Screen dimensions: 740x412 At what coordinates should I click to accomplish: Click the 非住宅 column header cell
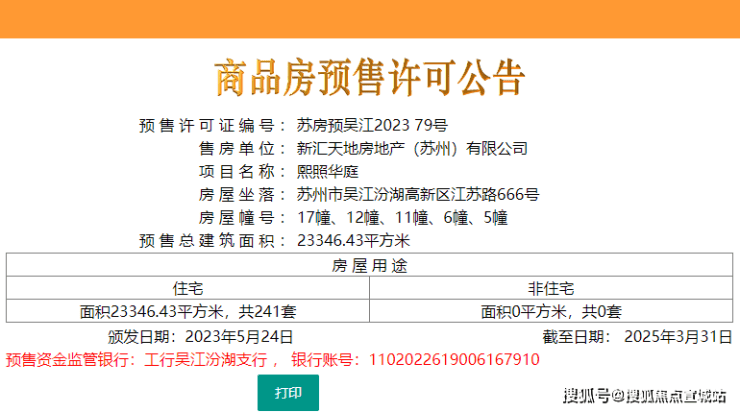coord(551,288)
